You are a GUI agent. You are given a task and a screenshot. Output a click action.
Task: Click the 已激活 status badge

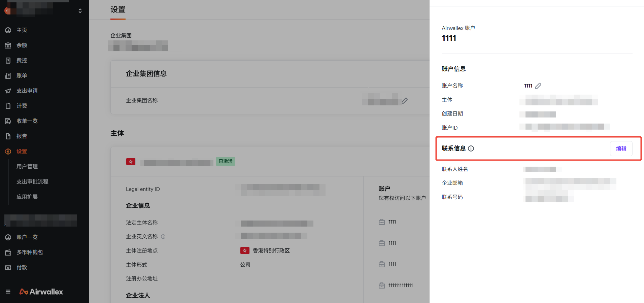[x=226, y=162]
